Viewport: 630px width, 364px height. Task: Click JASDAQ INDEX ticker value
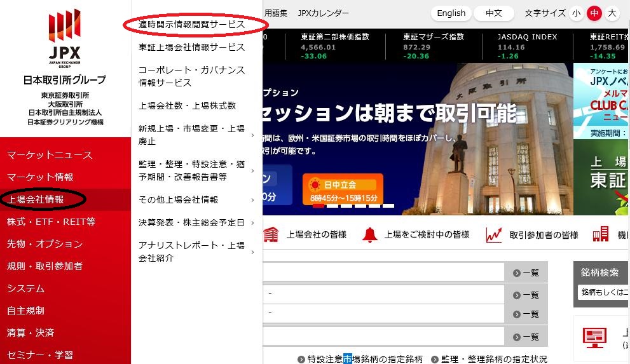pyautogui.click(x=511, y=48)
